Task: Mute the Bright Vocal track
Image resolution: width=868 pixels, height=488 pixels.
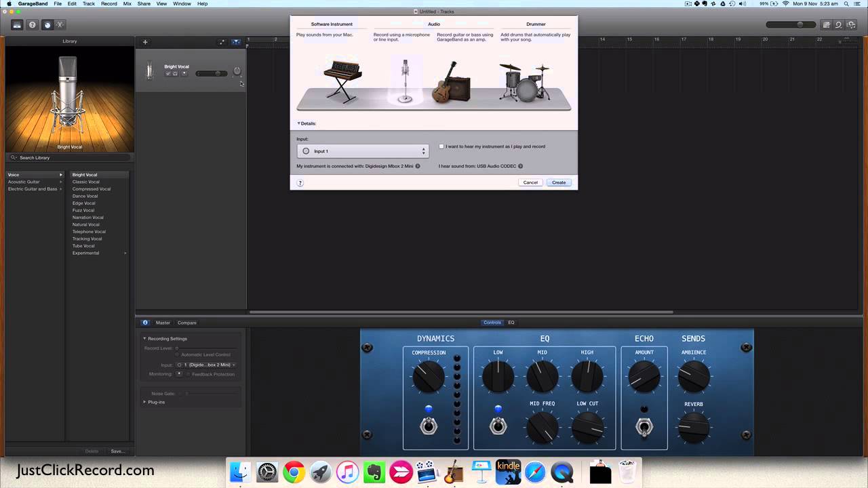Action: point(168,73)
